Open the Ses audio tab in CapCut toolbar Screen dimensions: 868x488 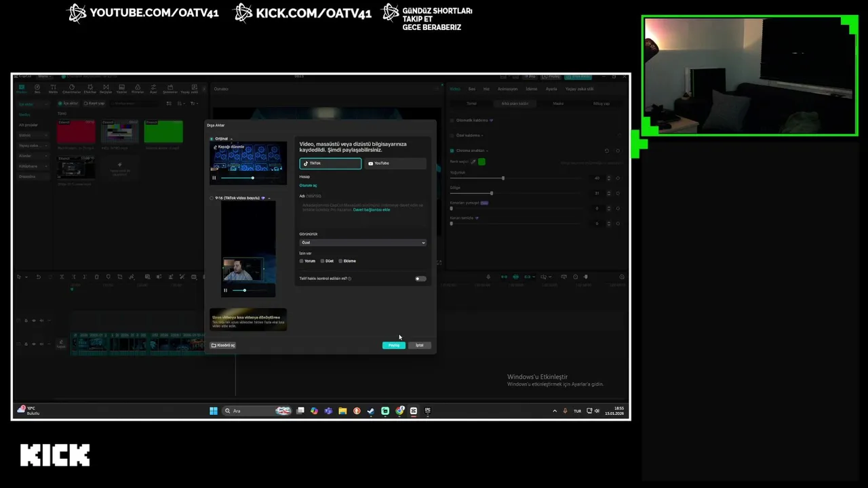[37, 89]
